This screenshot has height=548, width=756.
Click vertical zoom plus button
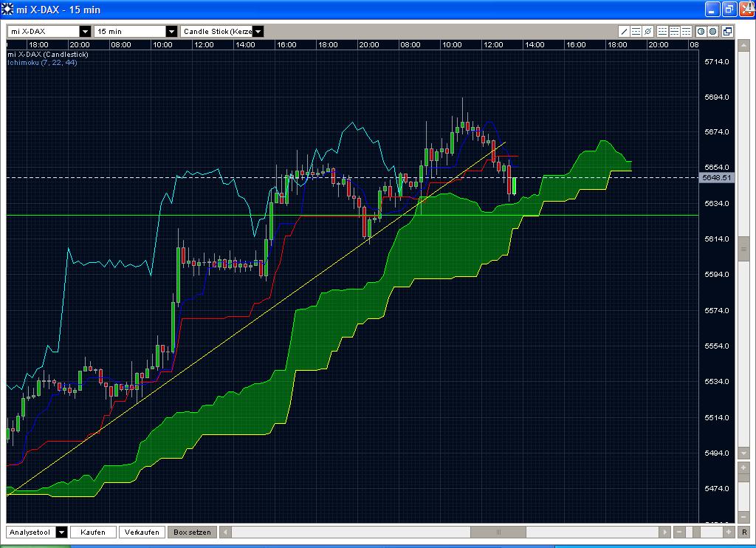(x=743, y=467)
